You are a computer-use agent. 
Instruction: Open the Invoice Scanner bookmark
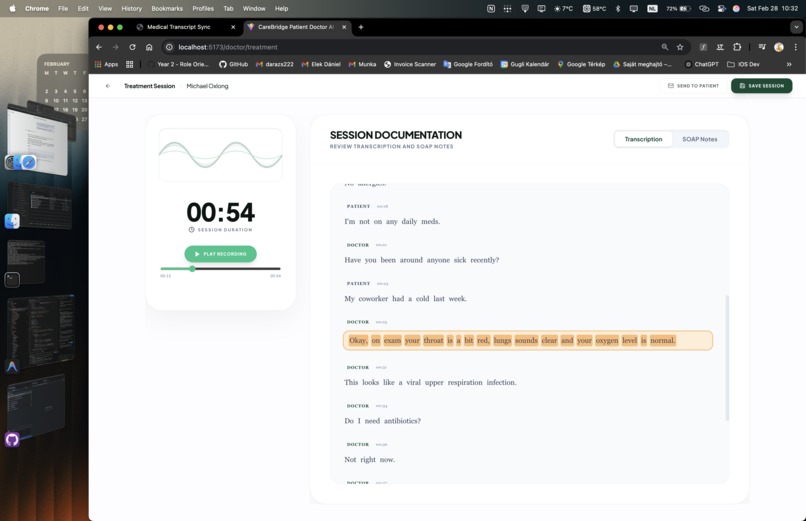[x=410, y=64]
